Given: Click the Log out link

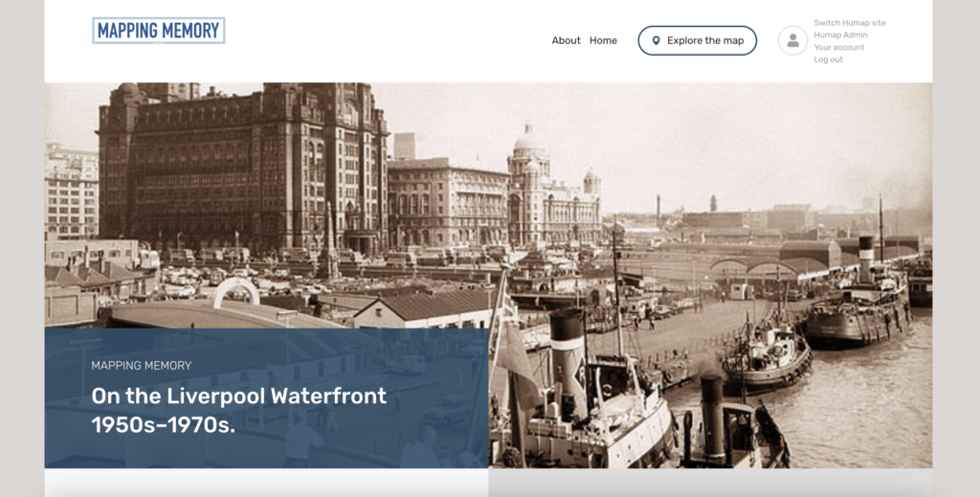Looking at the screenshot, I should [x=828, y=59].
